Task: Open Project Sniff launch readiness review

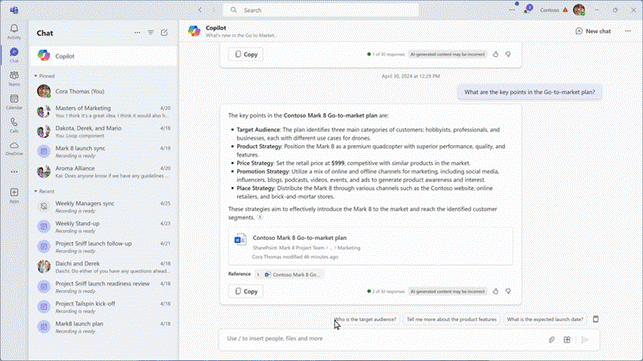Action: tap(103, 287)
